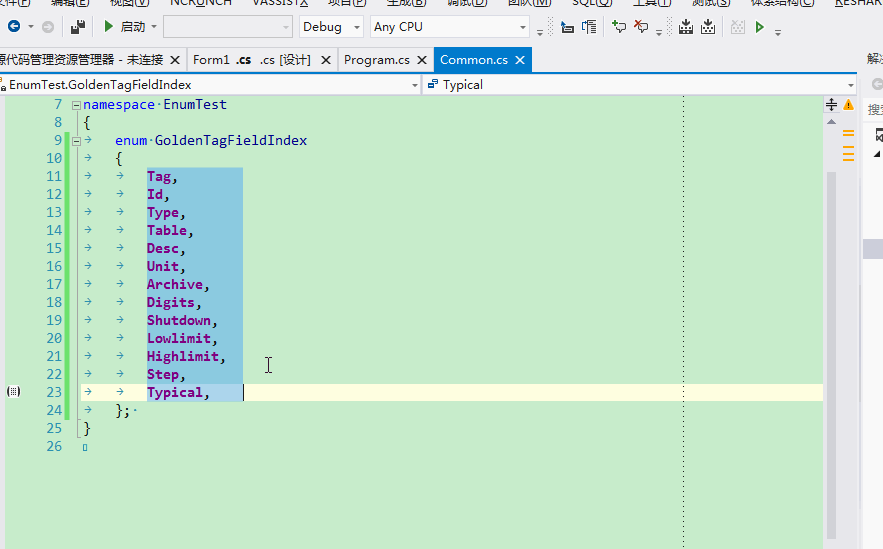Click the first download-arrow grid icon

686,26
